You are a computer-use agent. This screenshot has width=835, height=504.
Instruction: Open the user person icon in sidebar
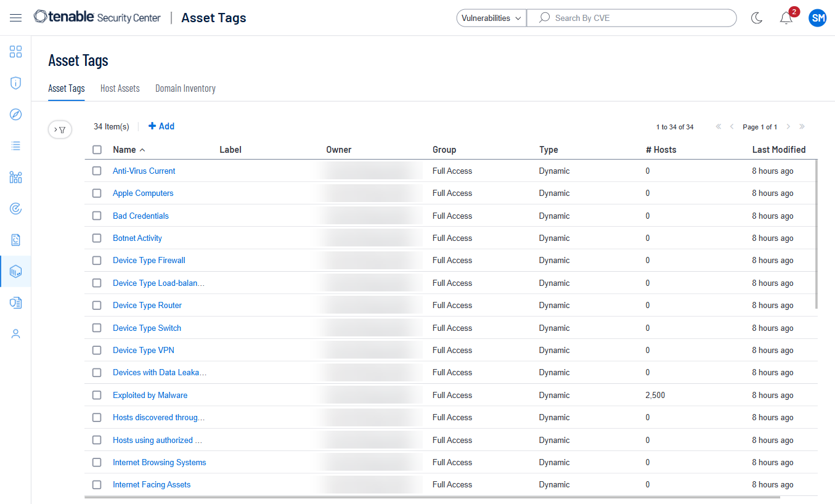tap(15, 334)
